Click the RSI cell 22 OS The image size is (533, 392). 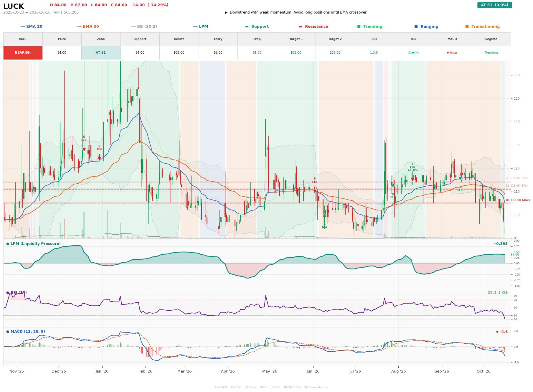pyautogui.click(x=413, y=53)
